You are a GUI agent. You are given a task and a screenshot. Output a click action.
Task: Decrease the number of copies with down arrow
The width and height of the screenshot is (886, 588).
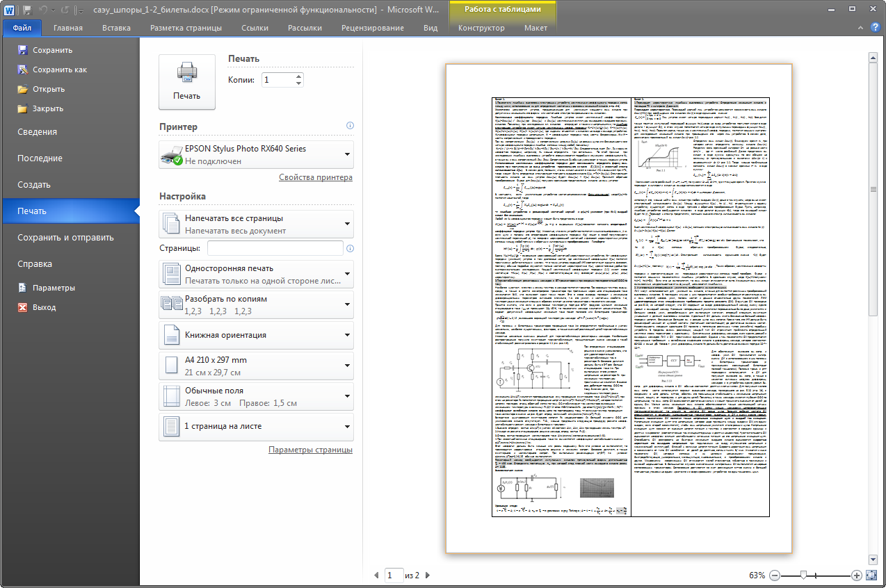click(299, 83)
